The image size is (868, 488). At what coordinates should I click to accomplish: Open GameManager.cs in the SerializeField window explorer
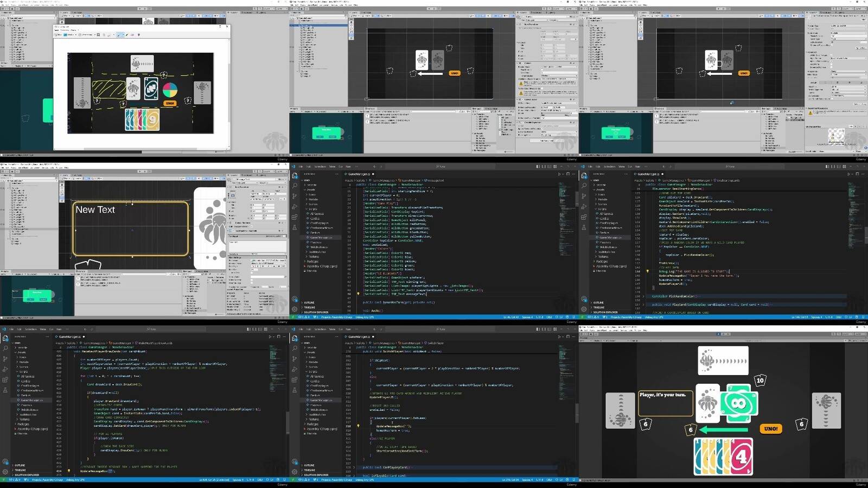321,237
